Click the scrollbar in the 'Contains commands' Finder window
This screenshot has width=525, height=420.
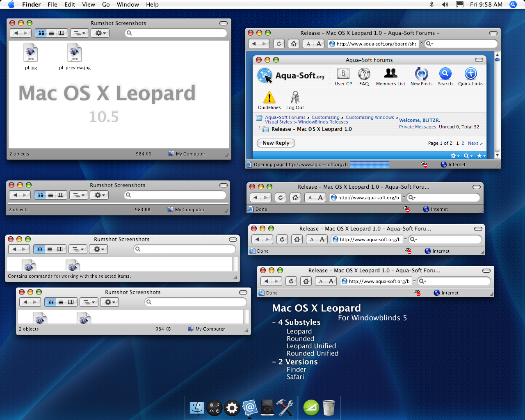235,264
